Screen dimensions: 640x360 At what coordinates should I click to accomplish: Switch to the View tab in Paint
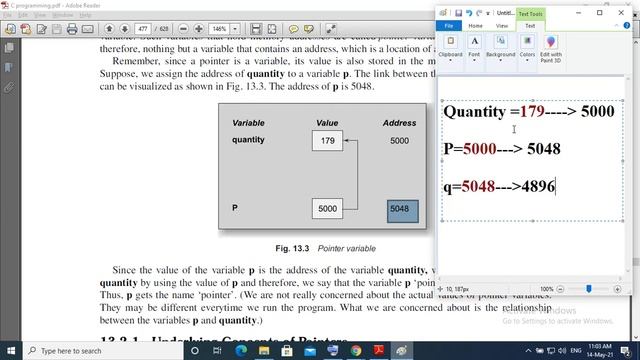point(502,26)
